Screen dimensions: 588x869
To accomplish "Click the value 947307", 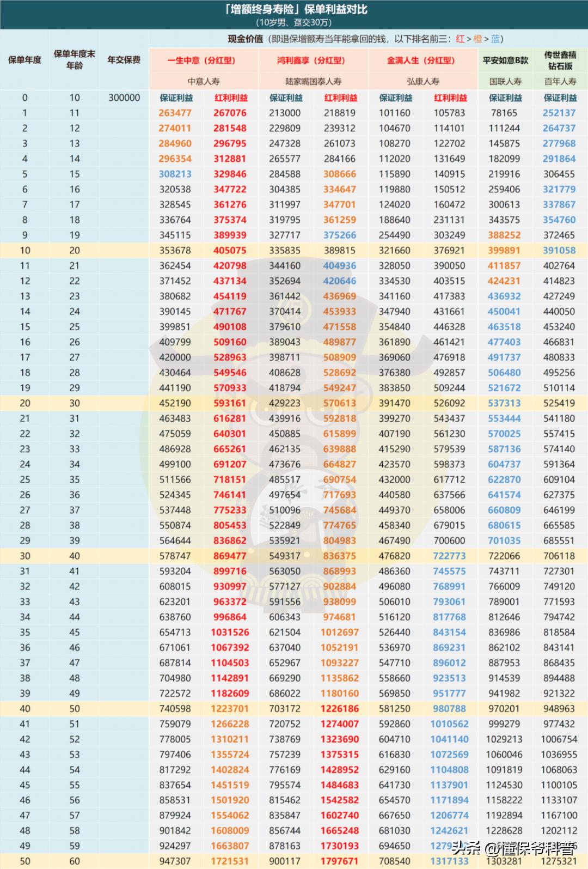I will coord(175,861).
